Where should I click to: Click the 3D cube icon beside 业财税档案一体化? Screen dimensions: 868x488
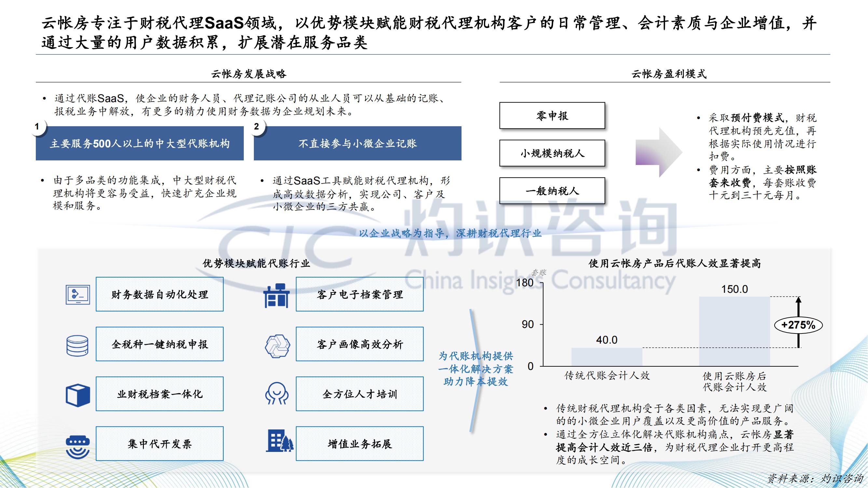coord(78,395)
